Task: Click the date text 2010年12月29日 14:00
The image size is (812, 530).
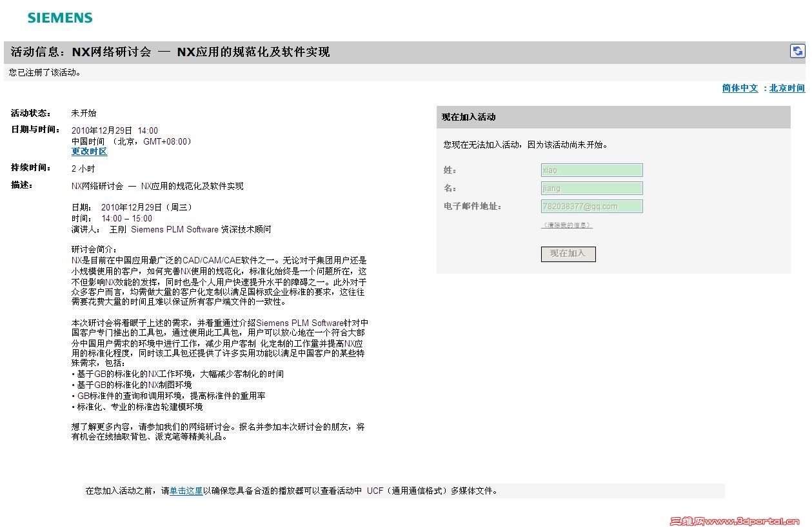Action: pyautogui.click(x=115, y=130)
